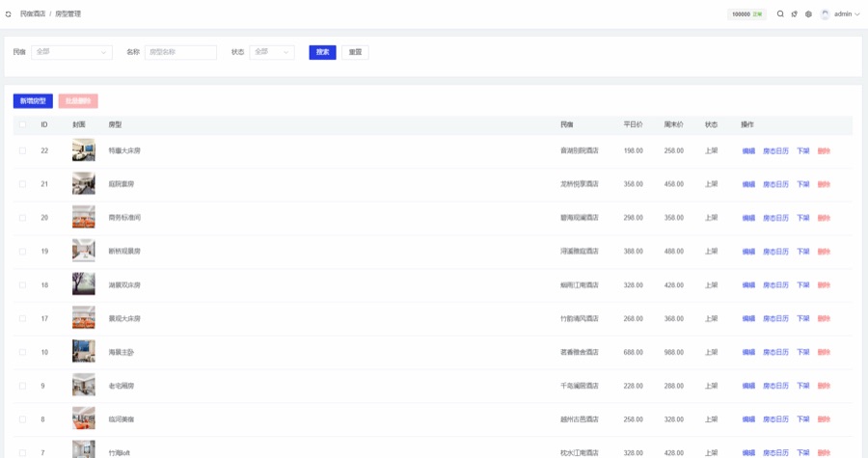Open cover thumbnail of row ID 20
Viewport: 868px width, 458px height.
(84, 217)
